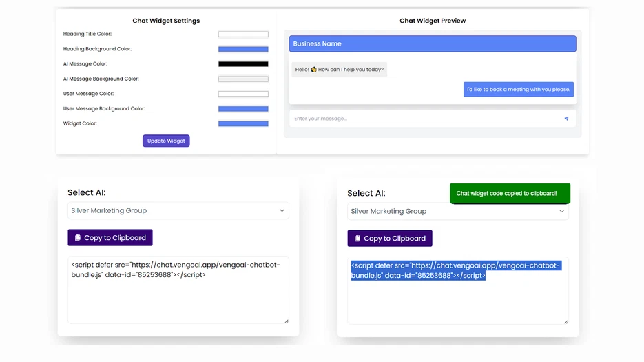Click the User Message Color swatch
Image resolution: width=644 pixels, height=362 pixels.
(x=243, y=94)
